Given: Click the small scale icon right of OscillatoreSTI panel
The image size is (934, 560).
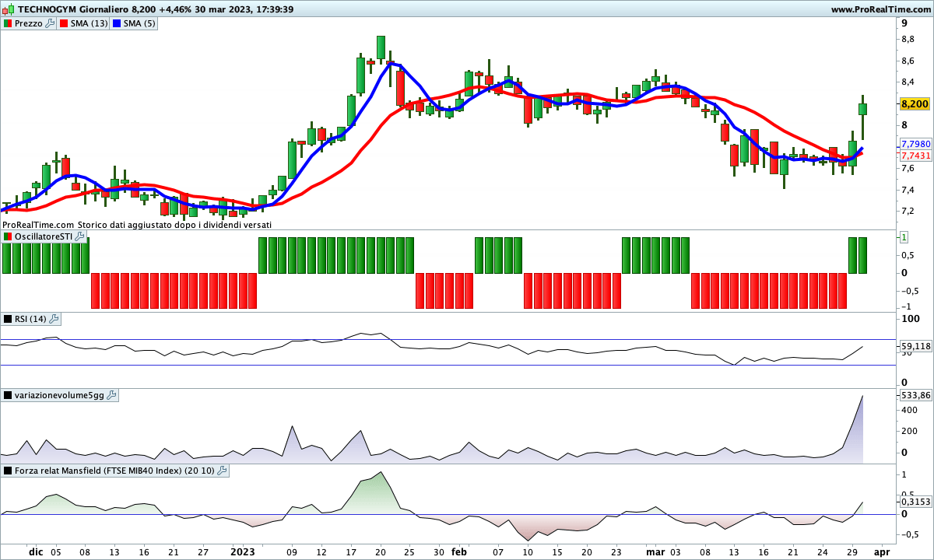Looking at the screenshot, I should (x=904, y=236).
